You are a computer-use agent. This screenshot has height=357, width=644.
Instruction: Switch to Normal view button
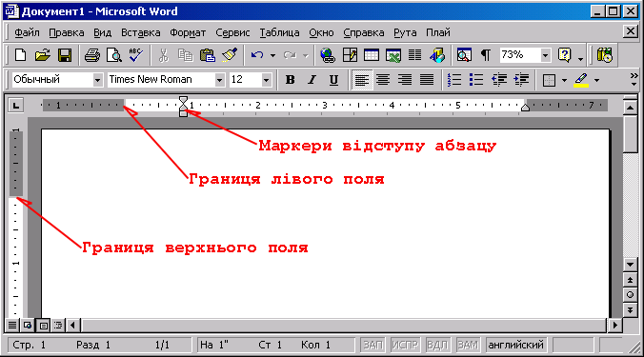[12, 326]
